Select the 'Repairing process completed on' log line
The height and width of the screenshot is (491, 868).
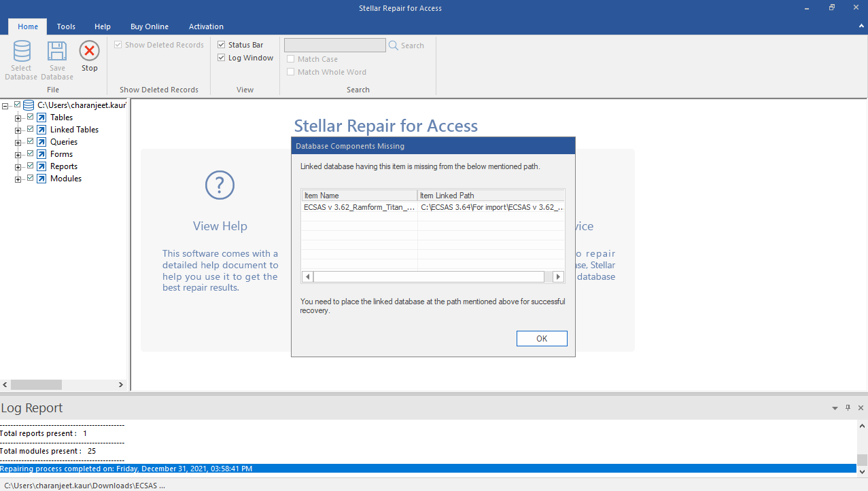[428, 469]
